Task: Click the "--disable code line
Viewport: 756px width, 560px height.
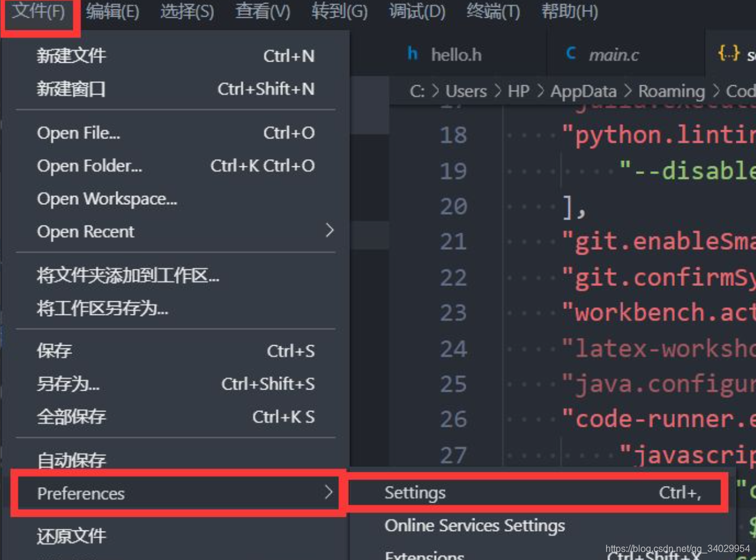Action: pyautogui.click(x=687, y=171)
